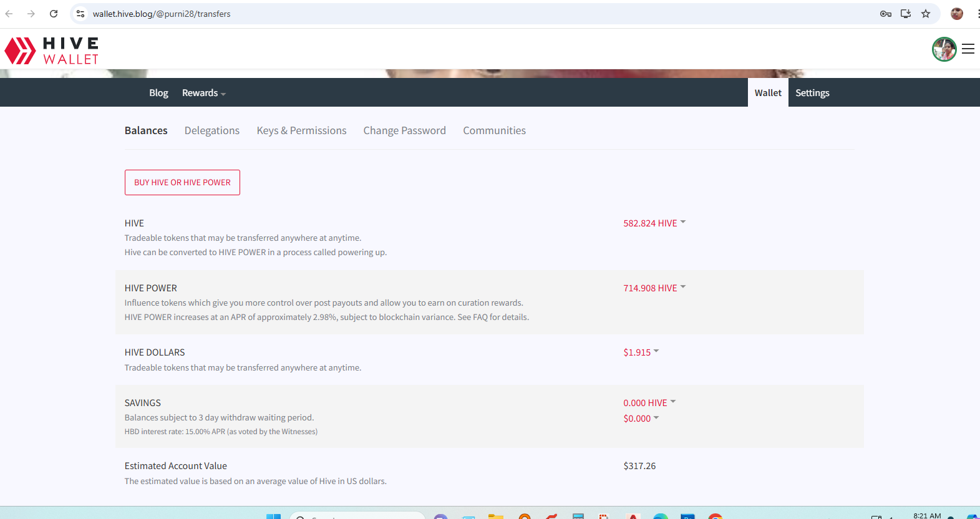The height and width of the screenshot is (519, 980).
Task: Select the Wallet tab
Action: pyautogui.click(x=768, y=93)
